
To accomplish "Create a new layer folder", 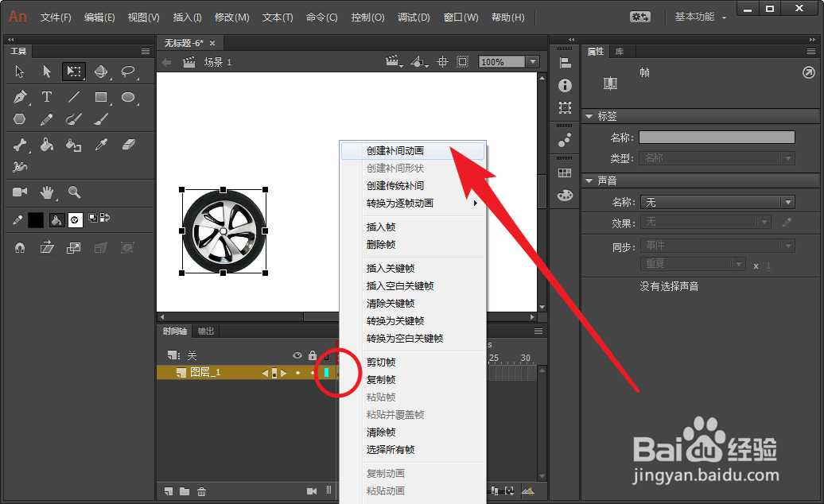I will tap(185, 491).
